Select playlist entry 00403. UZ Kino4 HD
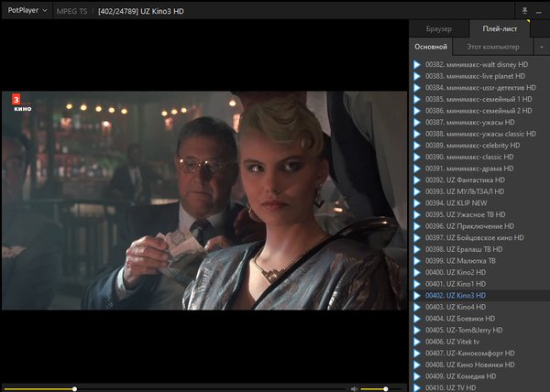 (479, 307)
